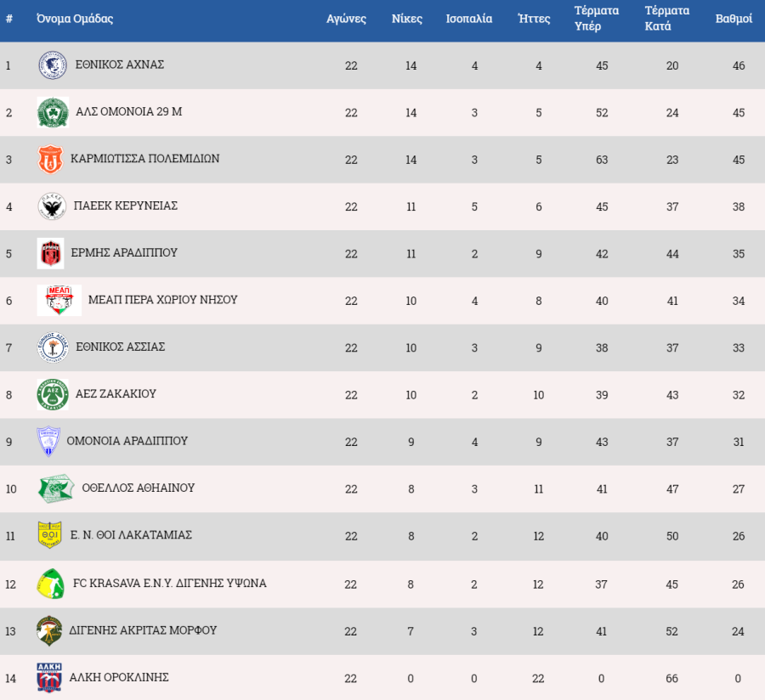Click the ΜΕΑΠ ΠΕΡΑ ΧΩΡΙΟΥ ΝΗΣΟΥ logo
The image size is (765, 700).
59,301
